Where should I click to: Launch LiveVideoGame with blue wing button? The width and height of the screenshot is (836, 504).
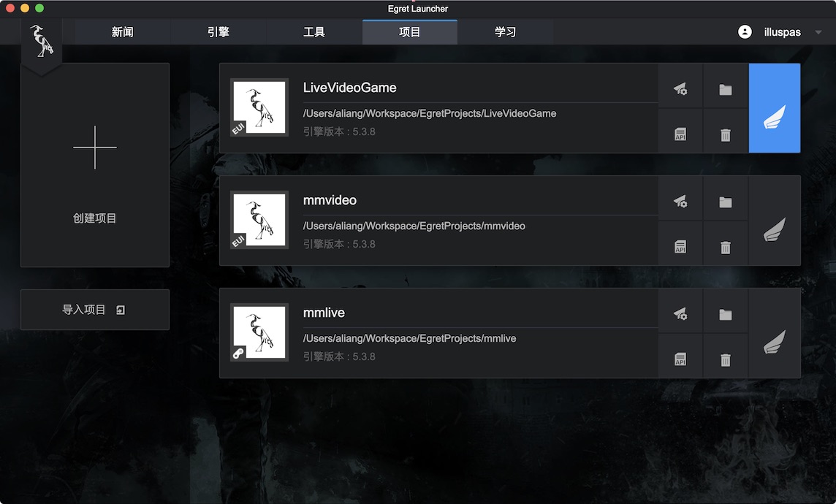pos(774,108)
